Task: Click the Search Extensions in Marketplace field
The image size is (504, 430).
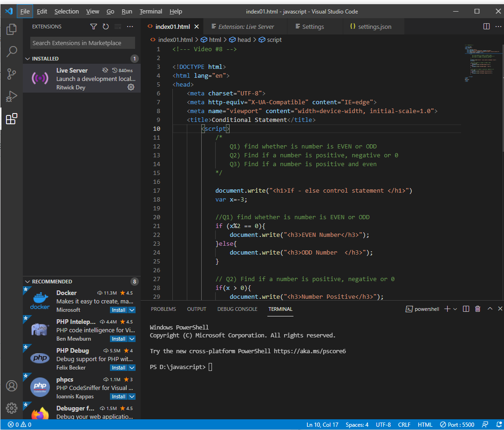Action: [82, 42]
